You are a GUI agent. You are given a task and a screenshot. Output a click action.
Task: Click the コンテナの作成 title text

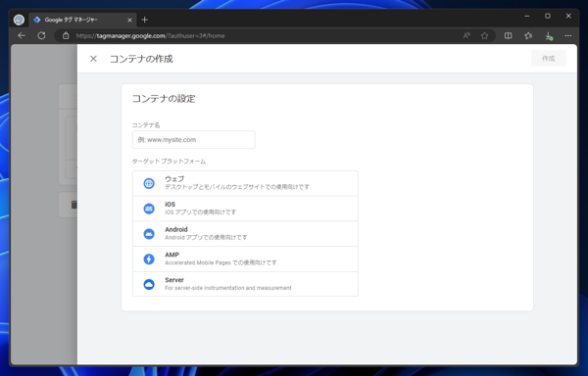[x=141, y=59]
